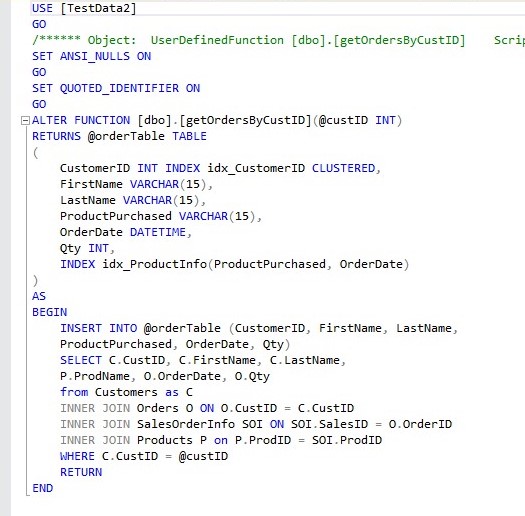Click FirstName column in the table definition
Screen dimensions: 525x516
tap(91, 184)
